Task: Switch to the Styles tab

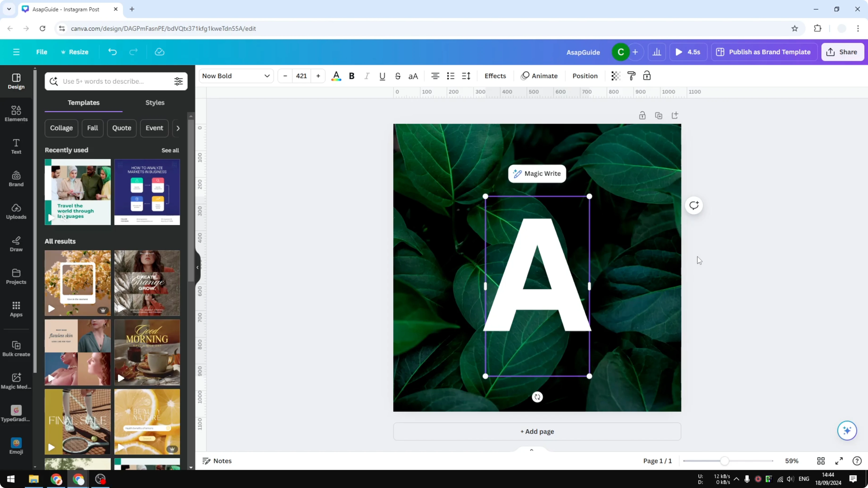Action: 155,103
